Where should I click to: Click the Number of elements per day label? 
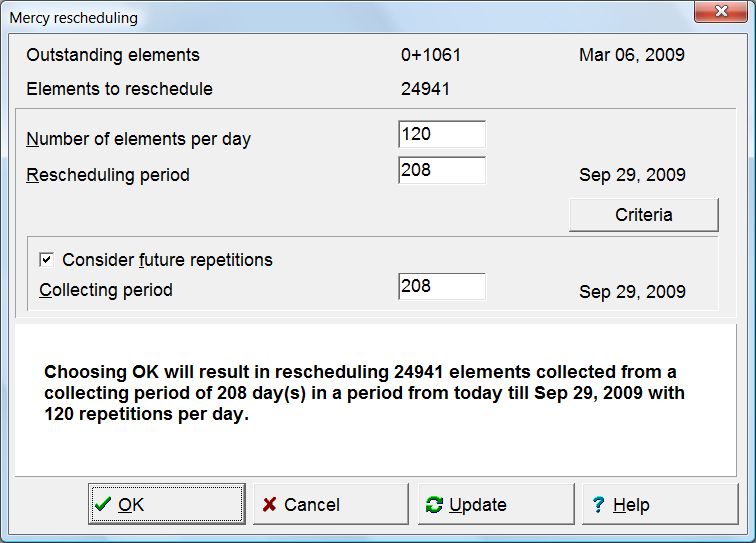coord(138,139)
